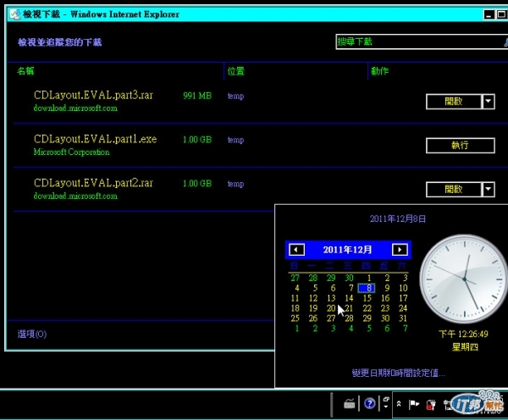Click the temp location of part2.rar
Viewport: 508px width, 420px height.
235,184
